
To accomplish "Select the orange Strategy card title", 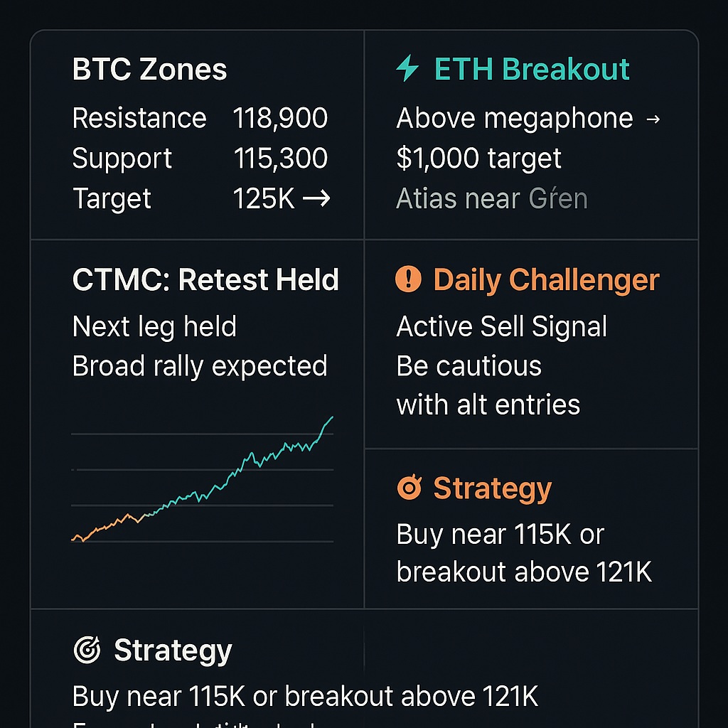I will pyautogui.click(x=492, y=488).
